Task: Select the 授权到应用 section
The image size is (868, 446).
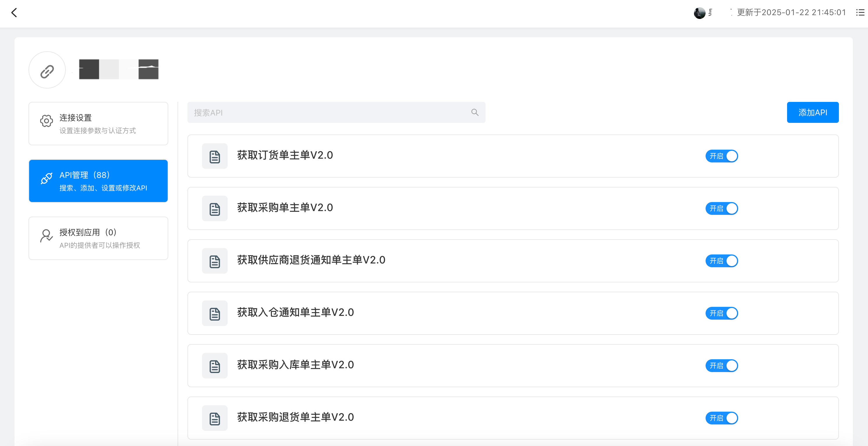Action: (98, 238)
